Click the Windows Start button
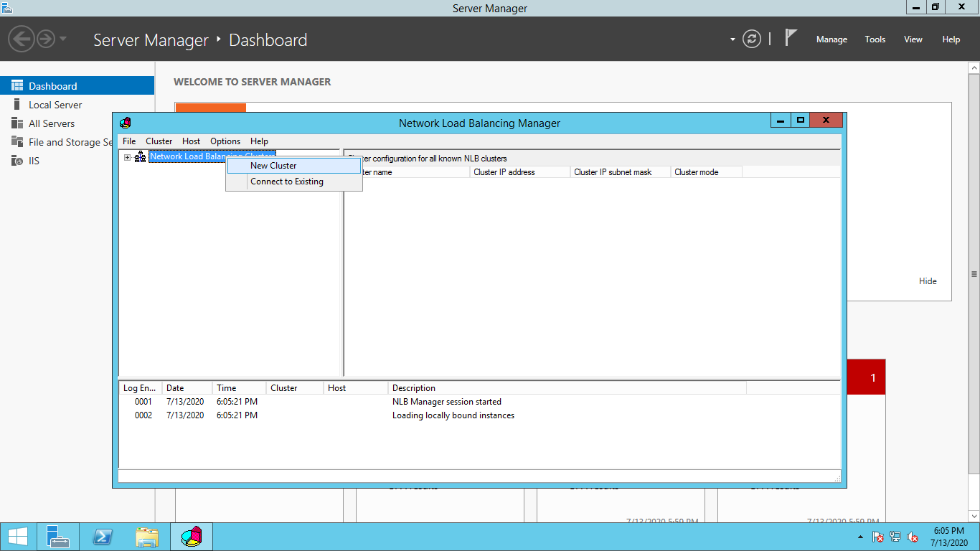The width and height of the screenshot is (980, 551). (x=18, y=537)
